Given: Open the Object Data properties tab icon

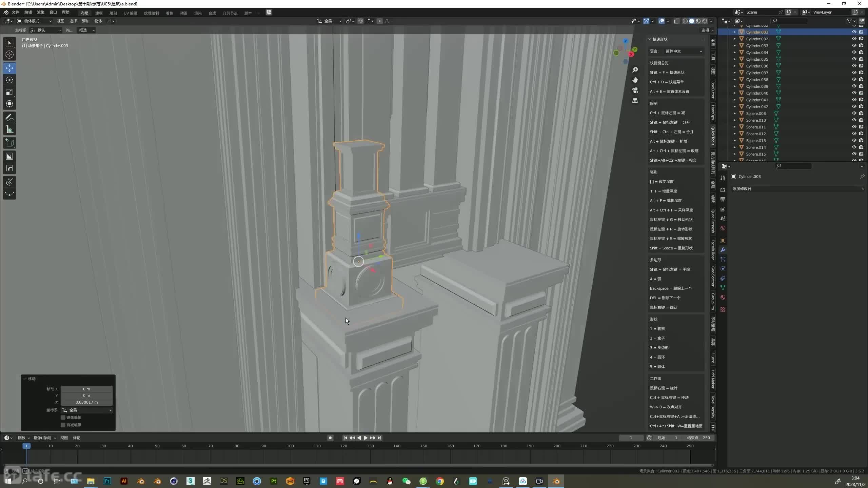Looking at the screenshot, I should pyautogui.click(x=723, y=288).
